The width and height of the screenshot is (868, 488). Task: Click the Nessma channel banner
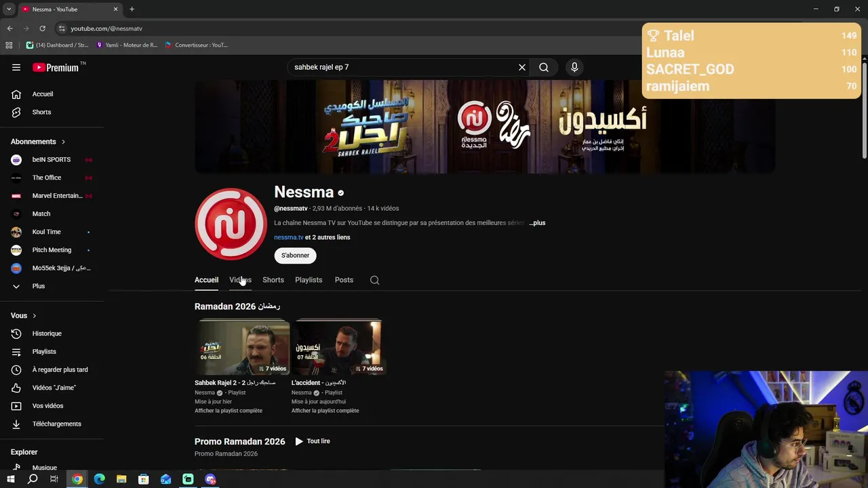tap(485, 127)
